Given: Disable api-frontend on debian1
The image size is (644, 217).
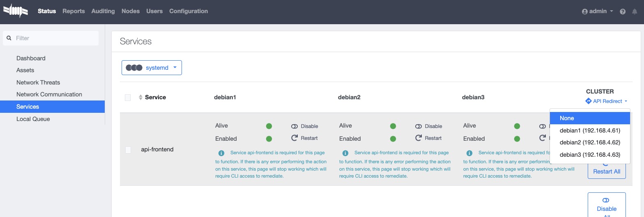Looking at the screenshot, I should pyautogui.click(x=305, y=126).
